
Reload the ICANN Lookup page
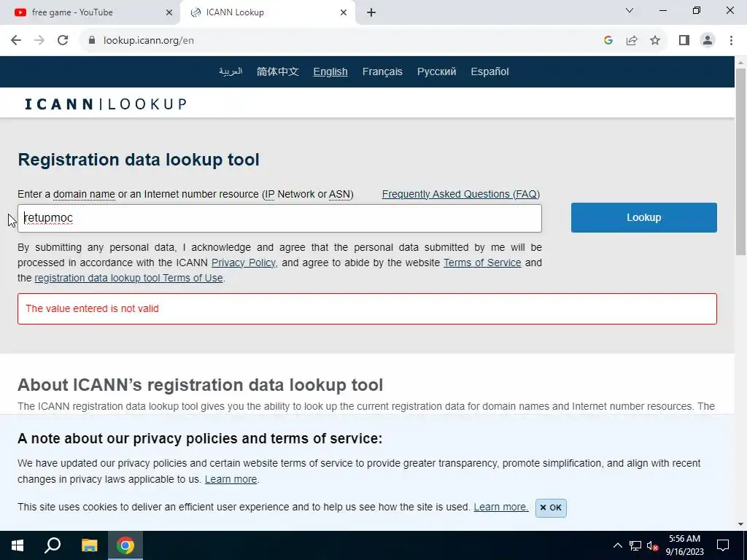point(63,41)
